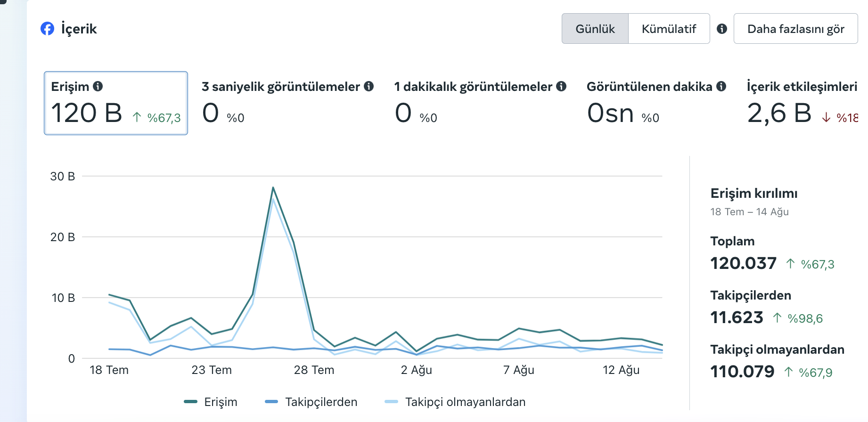Image resolution: width=868 pixels, height=422 pixels.
Task: Open Görüntülenen dakika info icon
Action: pos(721,86)
